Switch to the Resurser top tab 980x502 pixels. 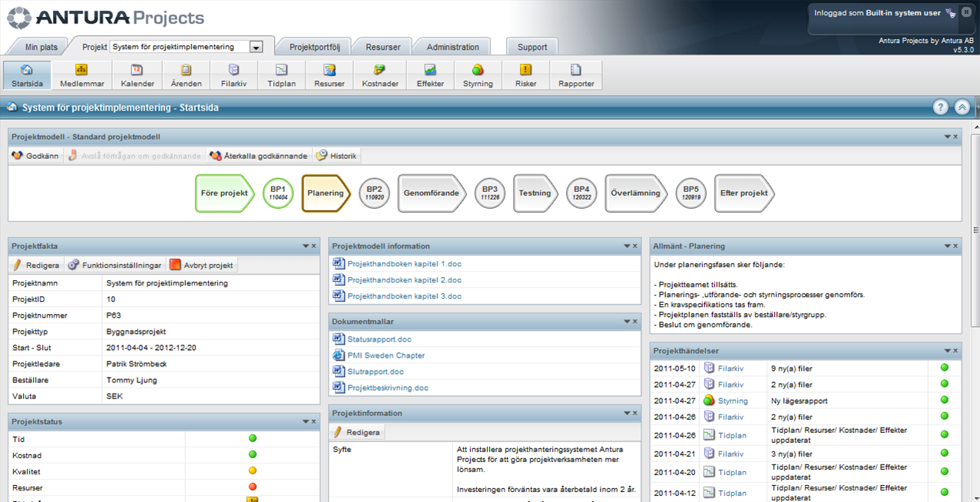[x=383, y=47]
